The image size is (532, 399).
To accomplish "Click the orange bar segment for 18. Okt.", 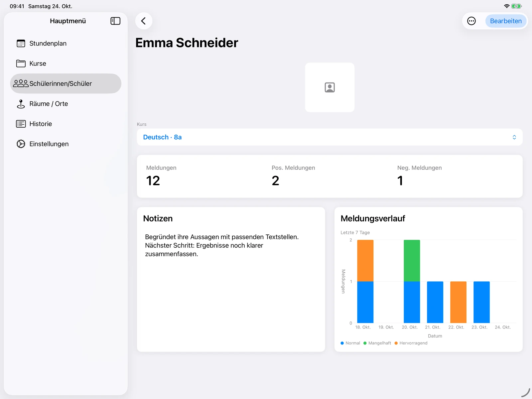I will (365, 261).
